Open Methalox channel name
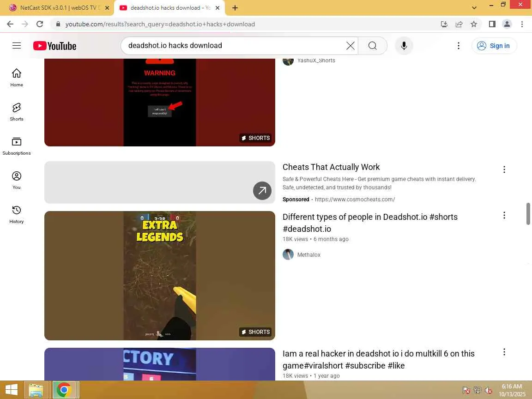Viewport: 532px width, 399px height. 309,255
